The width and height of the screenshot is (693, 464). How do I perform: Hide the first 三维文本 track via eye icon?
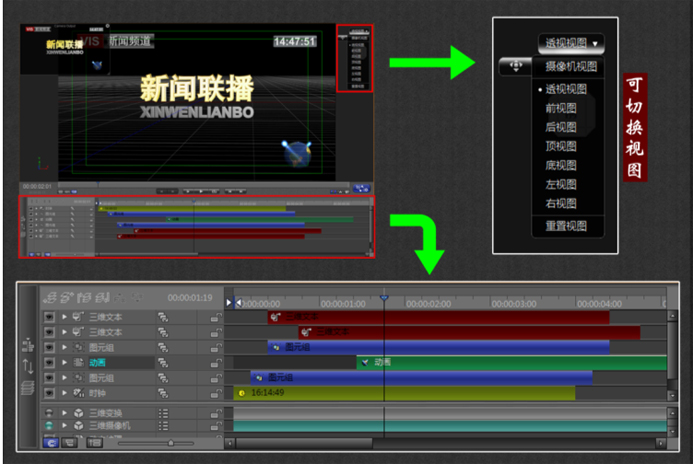click(x=49, y=317)
